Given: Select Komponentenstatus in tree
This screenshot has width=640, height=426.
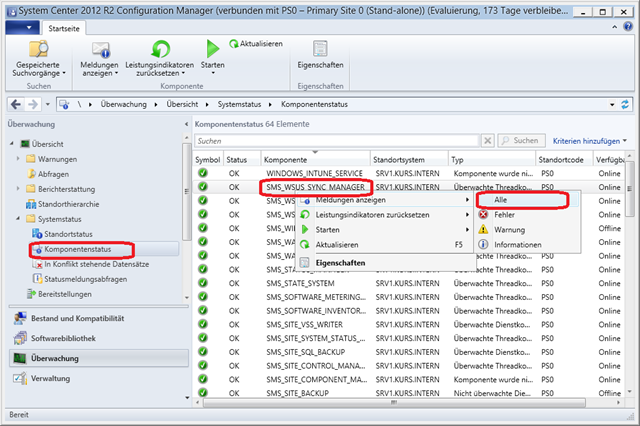Looking at the screenshot, I should (x=77, y=249).
